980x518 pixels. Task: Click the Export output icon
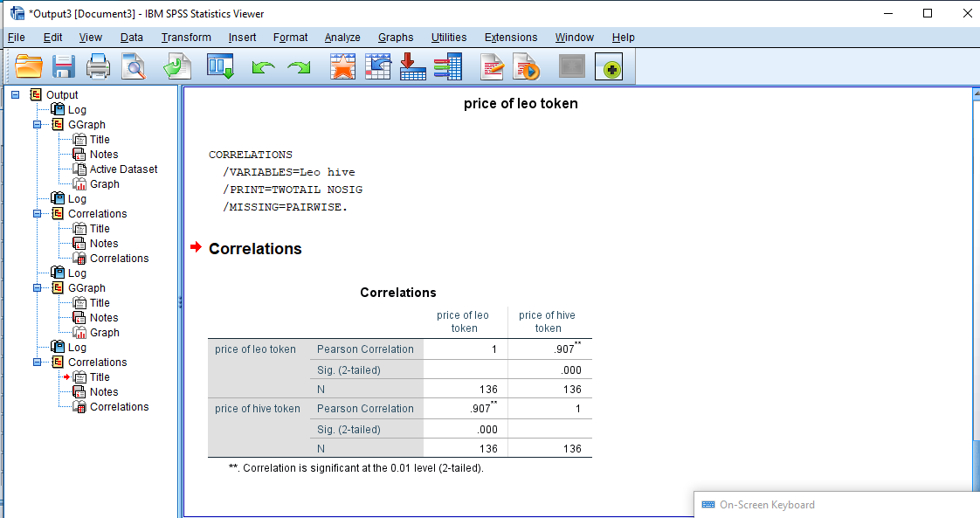pos(177,67)
